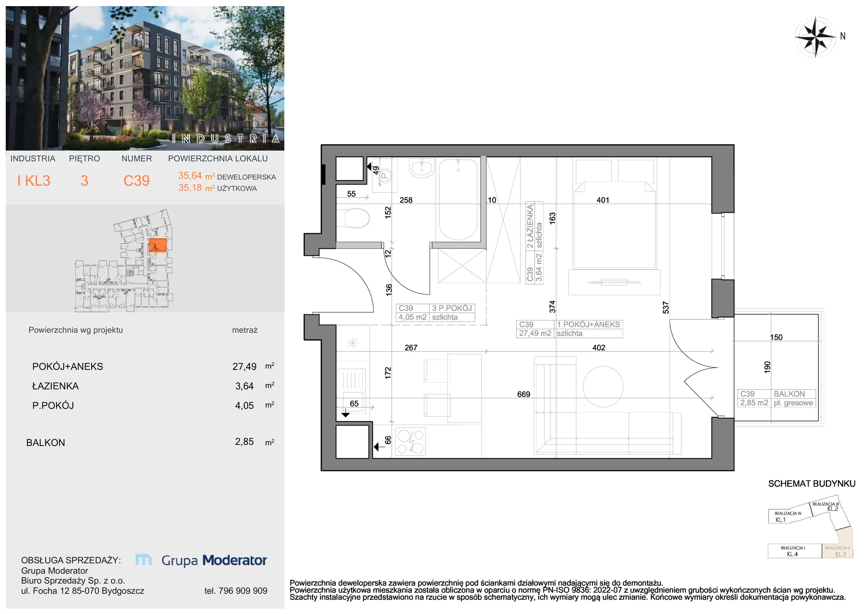This screenshot has width=868, height=614.
Task: Click the cooktop burners symbol in the kitchen
Action: point(410,442)
